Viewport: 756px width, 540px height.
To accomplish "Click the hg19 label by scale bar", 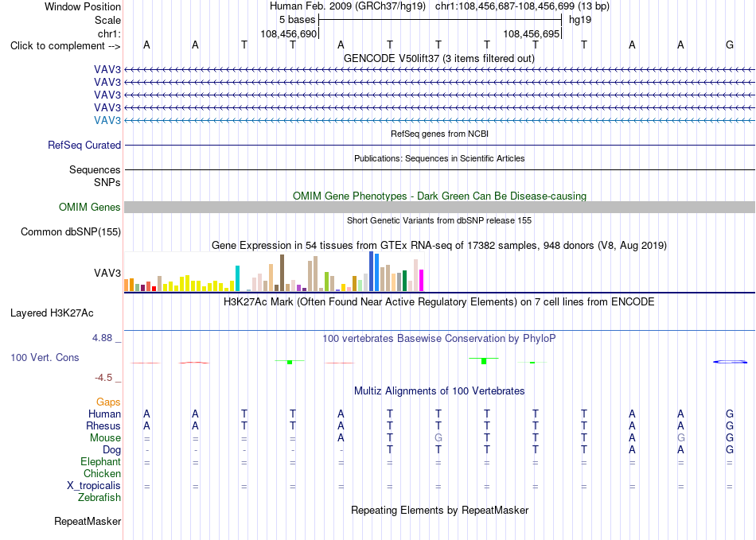I will pyautogui.click(x=580, y=20).
